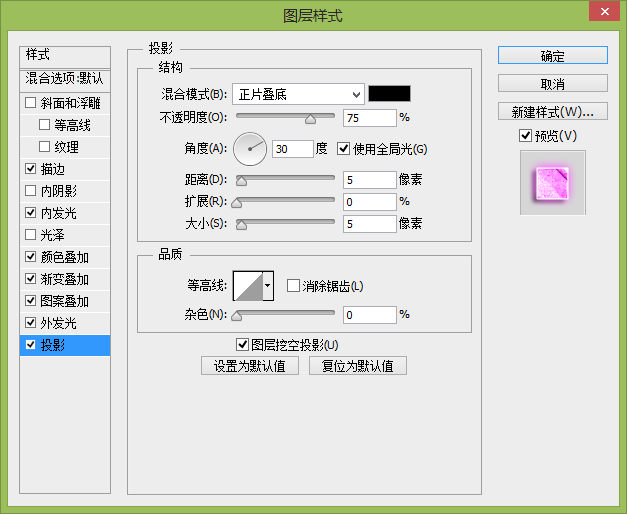Enable the 光泽 checkbox
This screenshot has height=514, width=627.
(x=30, y=234)
